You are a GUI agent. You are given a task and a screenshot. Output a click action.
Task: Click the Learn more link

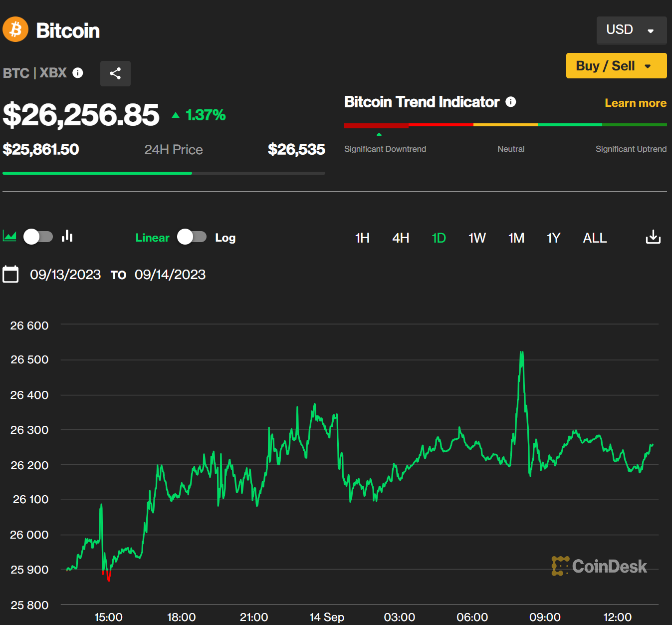click(635, 103)
